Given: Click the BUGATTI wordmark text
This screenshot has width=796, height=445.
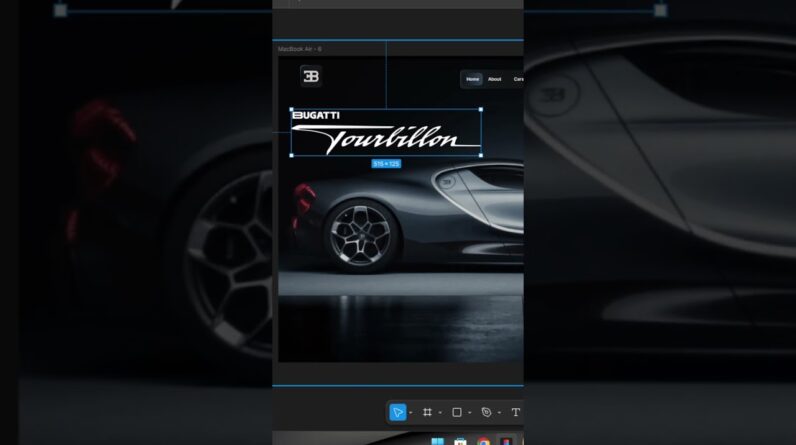Looking at the screenshot, I should [x=316, y=116].
